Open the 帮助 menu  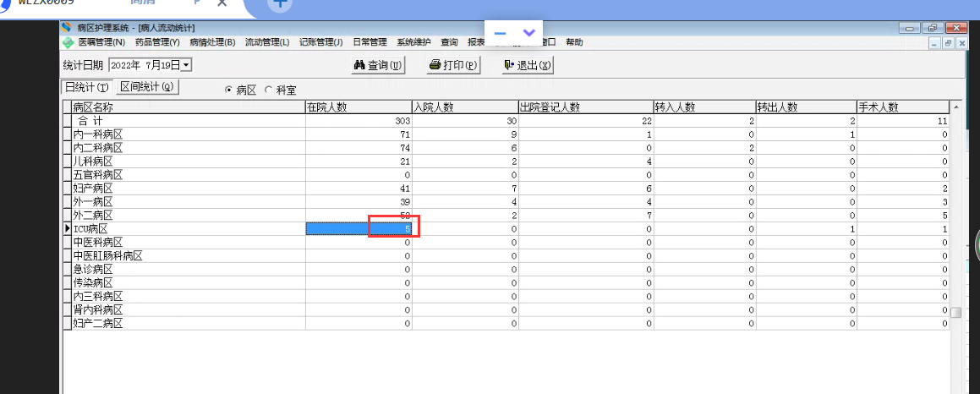[x=574, y=42]
